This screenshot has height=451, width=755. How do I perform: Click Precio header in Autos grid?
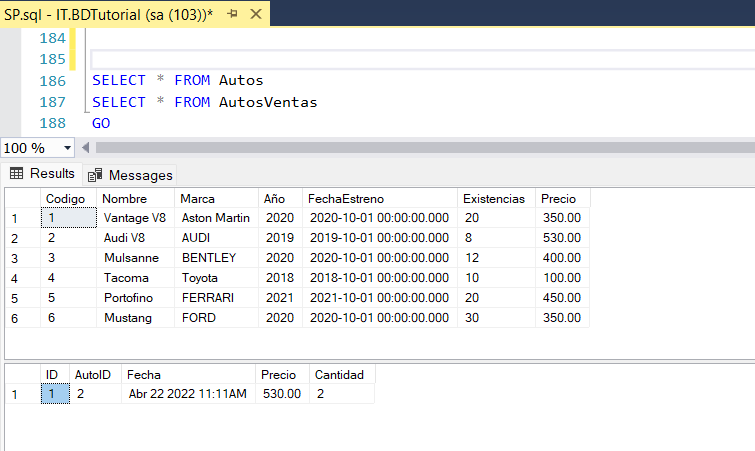click(562, 198)
